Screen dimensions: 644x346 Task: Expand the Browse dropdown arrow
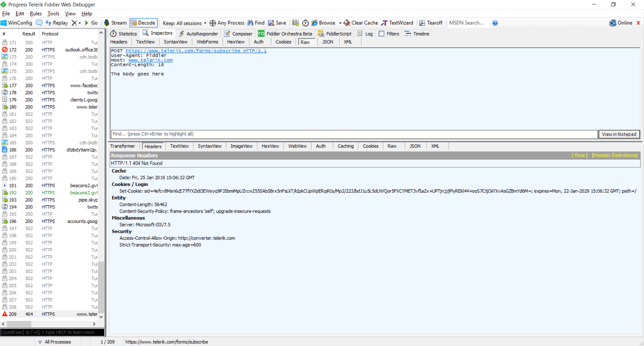pos(340,23)
